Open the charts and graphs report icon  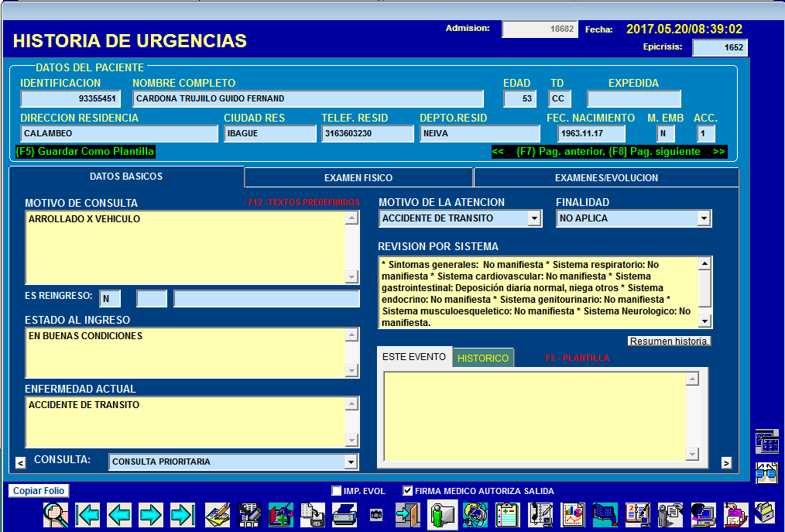(x=573, y=515)
